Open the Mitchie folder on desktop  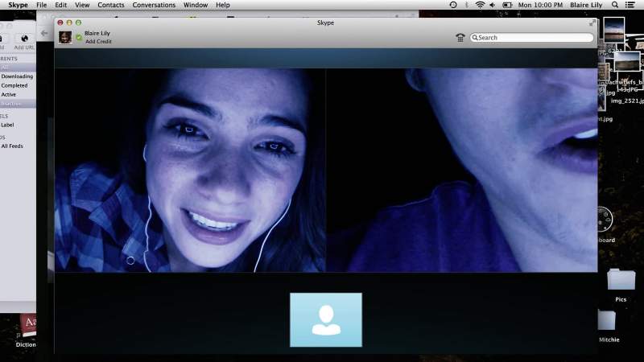[607, 320]
